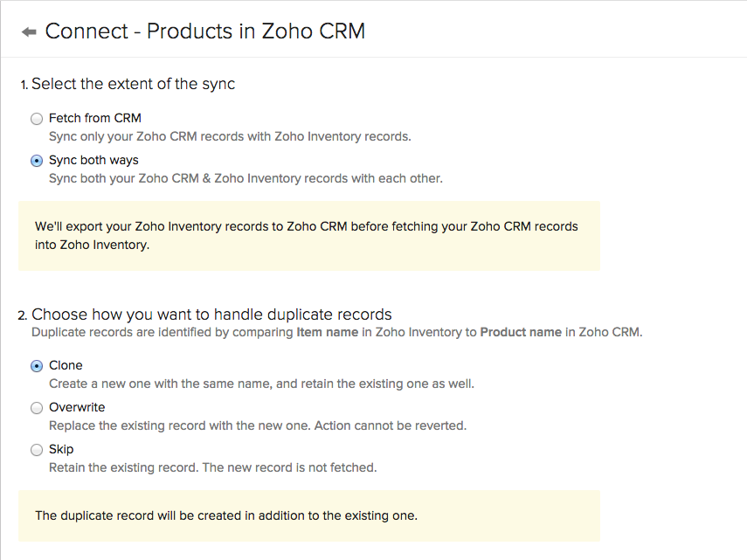Click the Skip option label
The image size is (747, 560).
tap(64, 449)
